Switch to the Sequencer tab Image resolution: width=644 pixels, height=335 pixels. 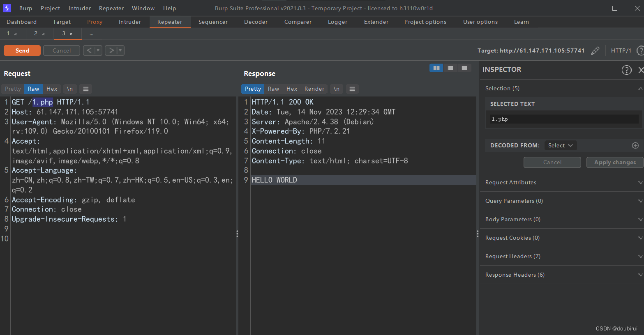point(213,22)
